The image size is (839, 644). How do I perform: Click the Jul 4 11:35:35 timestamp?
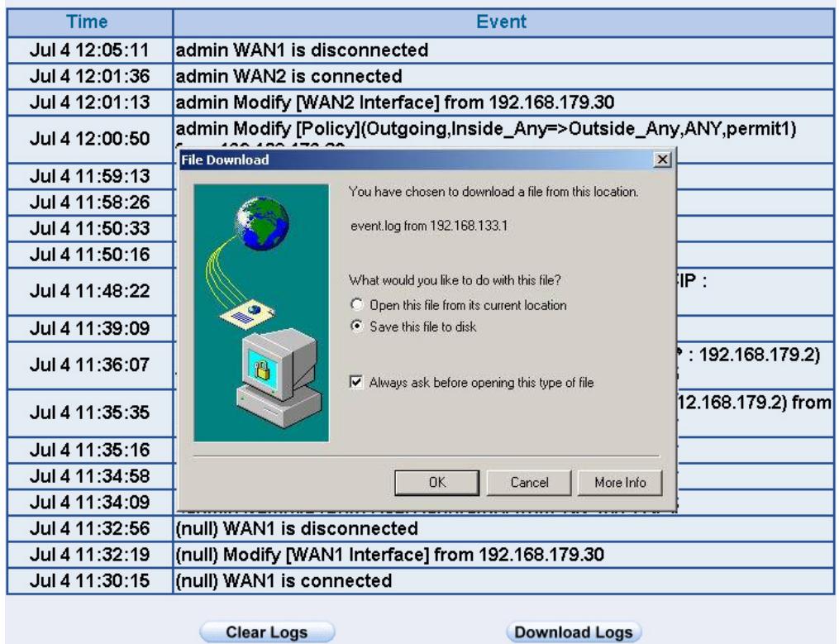point(89,413)
